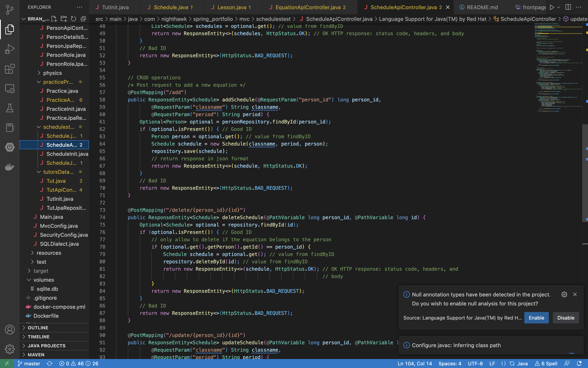Disable null analysis for the project
Image resolution: width=588 pixels, height=368 pixels.
tap(566, 318)
